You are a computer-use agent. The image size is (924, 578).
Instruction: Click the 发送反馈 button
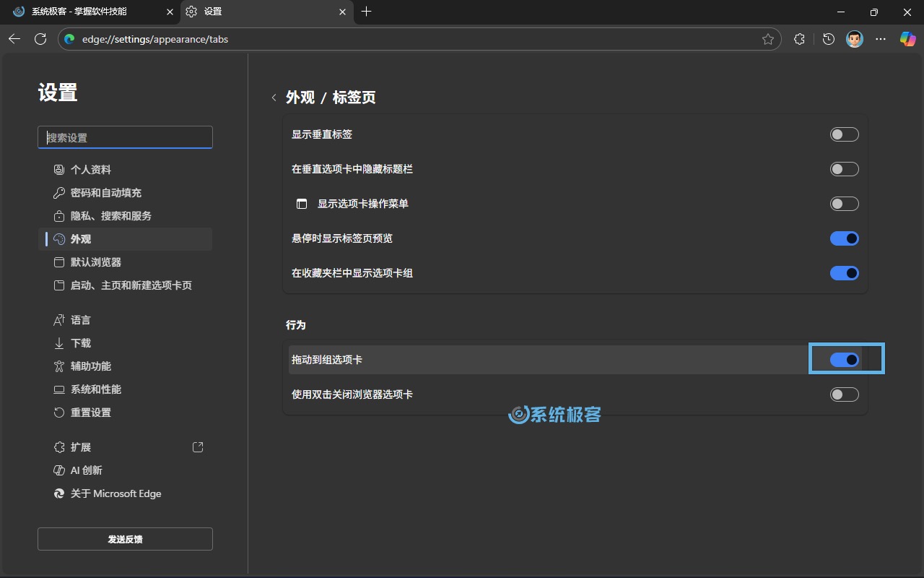[x=125, y=538]
